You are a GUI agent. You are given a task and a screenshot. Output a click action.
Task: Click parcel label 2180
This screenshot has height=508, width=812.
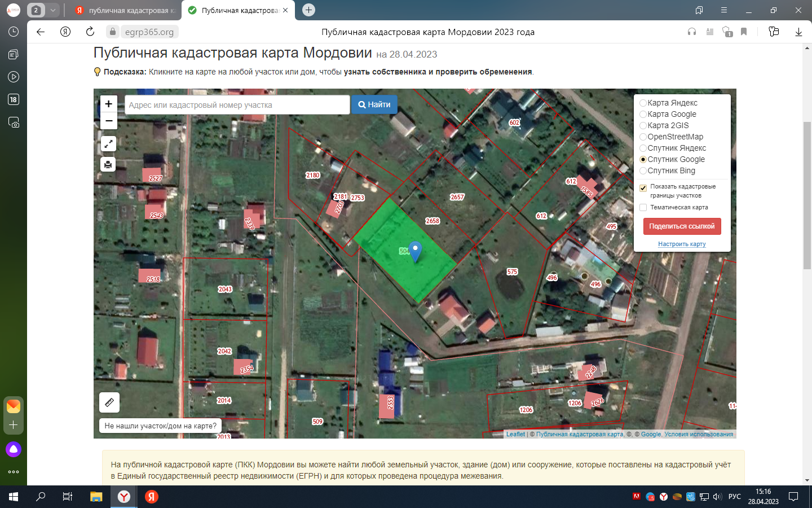tap(313, 175)
